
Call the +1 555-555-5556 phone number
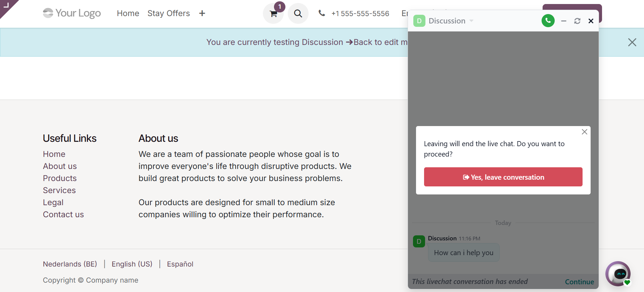click(x=360, y=14)
